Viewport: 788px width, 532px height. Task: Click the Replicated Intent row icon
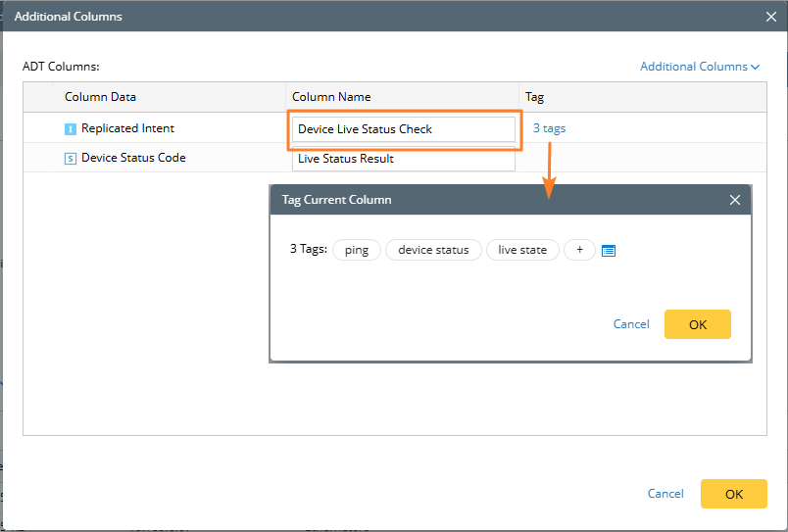point(71,128)
